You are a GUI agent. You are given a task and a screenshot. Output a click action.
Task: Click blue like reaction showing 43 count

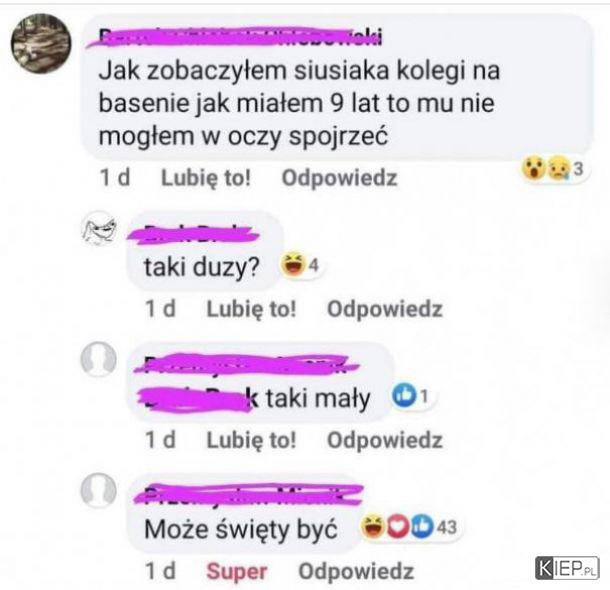(422, 527)
